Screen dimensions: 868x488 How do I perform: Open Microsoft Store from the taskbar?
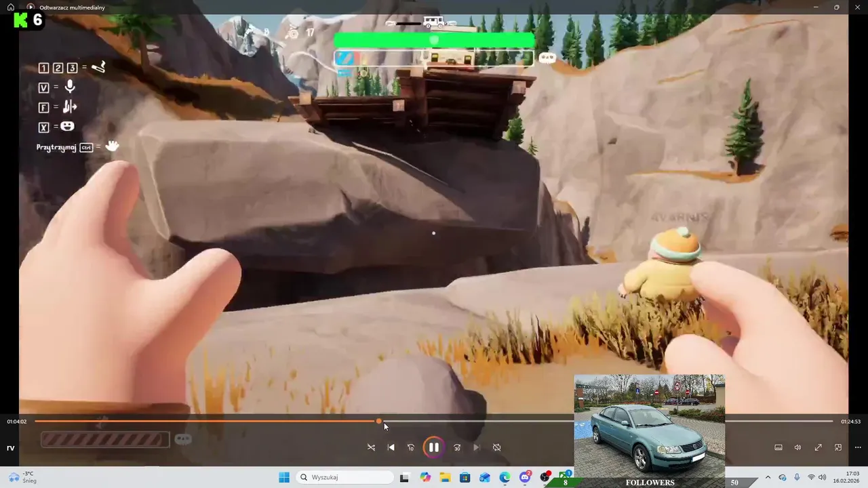click(x=465, y=477)
